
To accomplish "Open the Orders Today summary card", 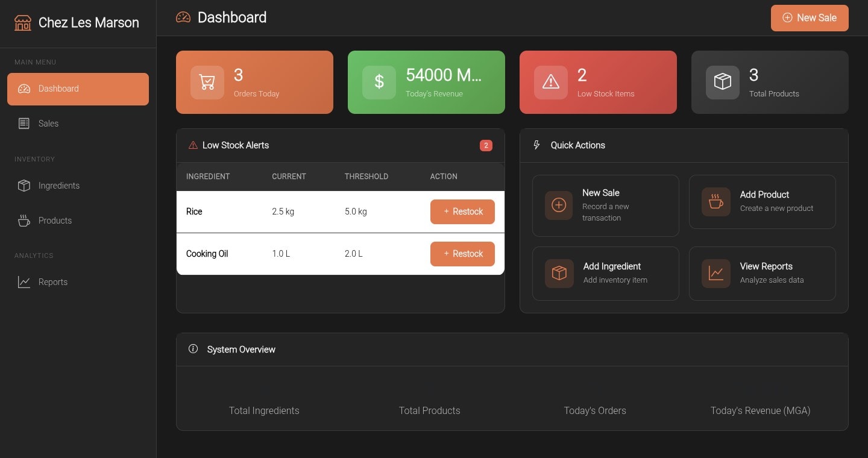I will point(254,83).
